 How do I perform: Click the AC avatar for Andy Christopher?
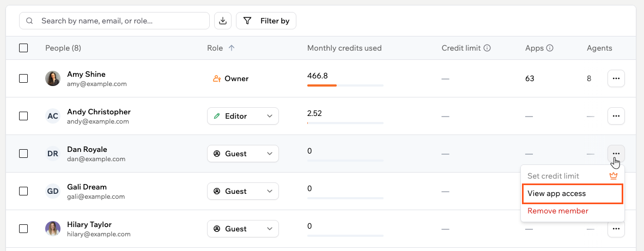tap(52, 116)
